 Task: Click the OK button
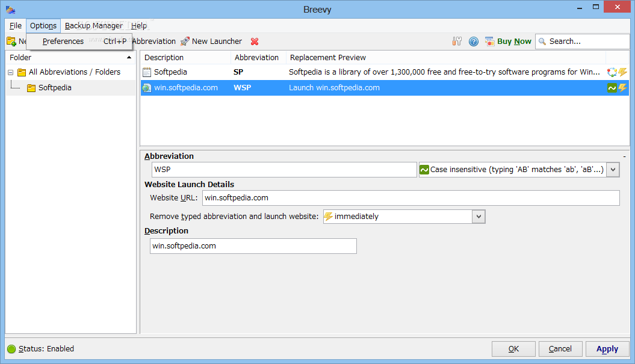click(513, 349)
